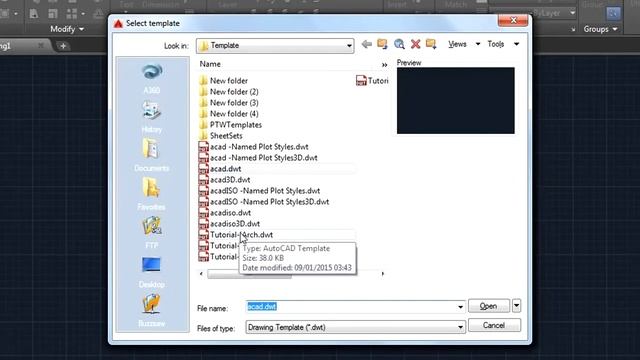Open the Buzzsaw location in sidebar

click(x=151, y=311)
